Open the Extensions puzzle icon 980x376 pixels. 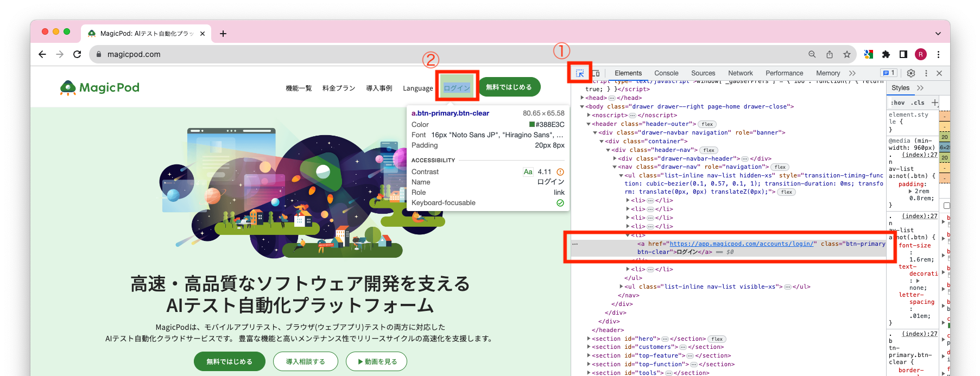(x=886, y=54)
